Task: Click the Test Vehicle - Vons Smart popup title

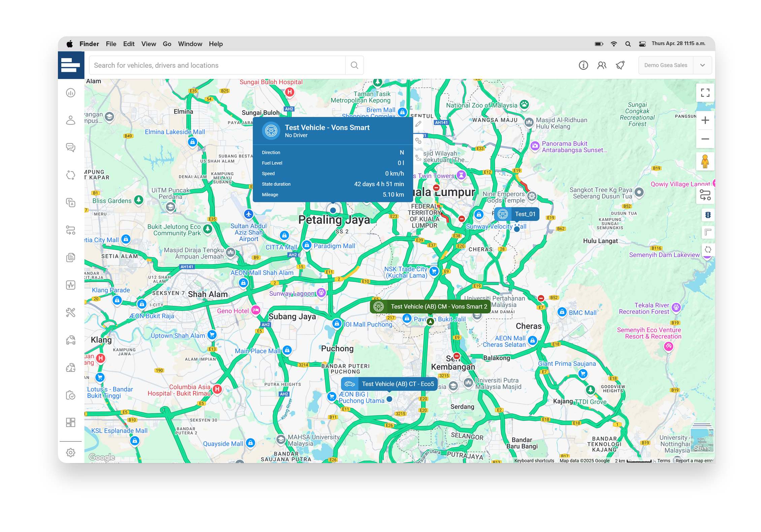Action: [x=327, y=128]
